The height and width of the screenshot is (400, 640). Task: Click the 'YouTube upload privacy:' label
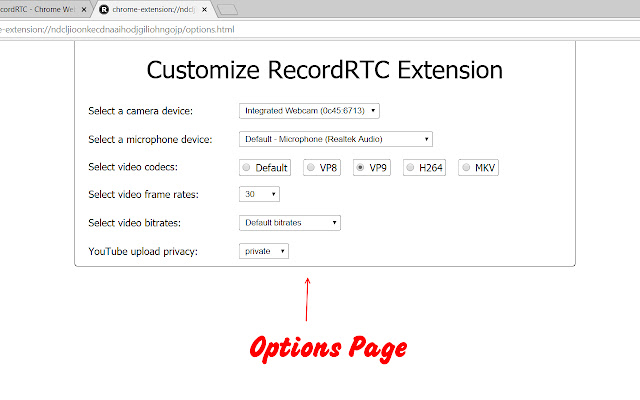pos(143,251)
